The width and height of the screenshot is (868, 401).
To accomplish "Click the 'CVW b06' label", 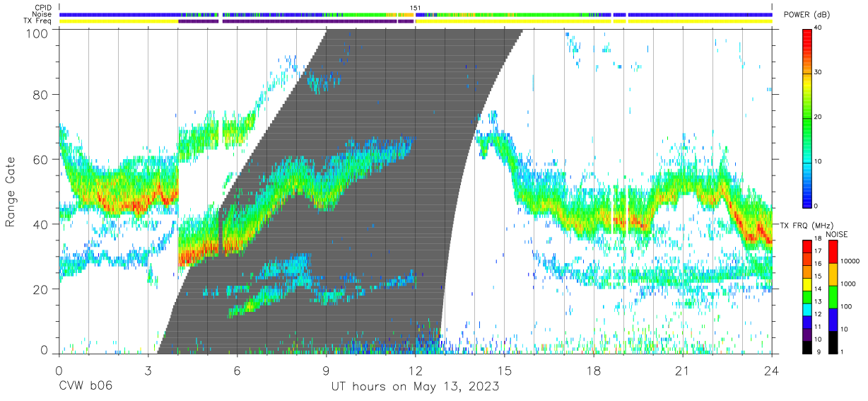I will click(85, 386).
